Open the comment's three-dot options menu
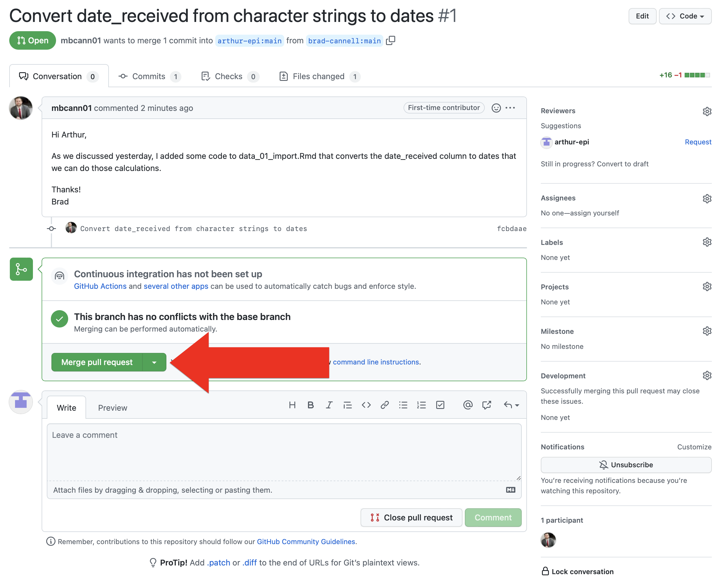 point(510,108)
